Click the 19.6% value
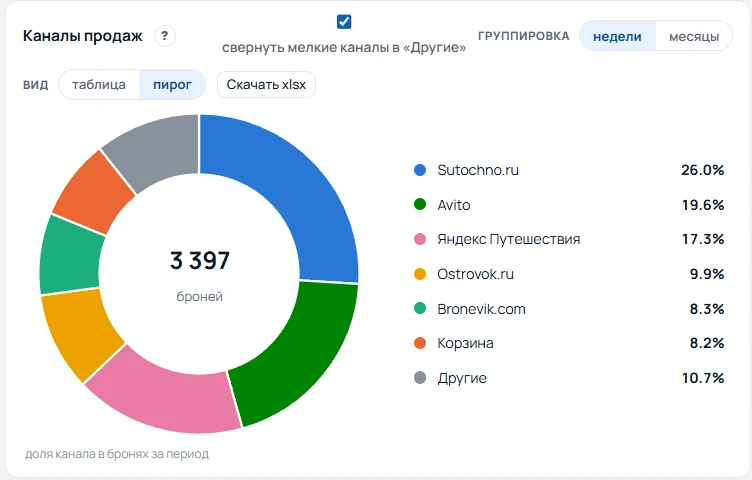Viewport: 752px width, 480px height. pyautogui.click(x=703, y=205)
